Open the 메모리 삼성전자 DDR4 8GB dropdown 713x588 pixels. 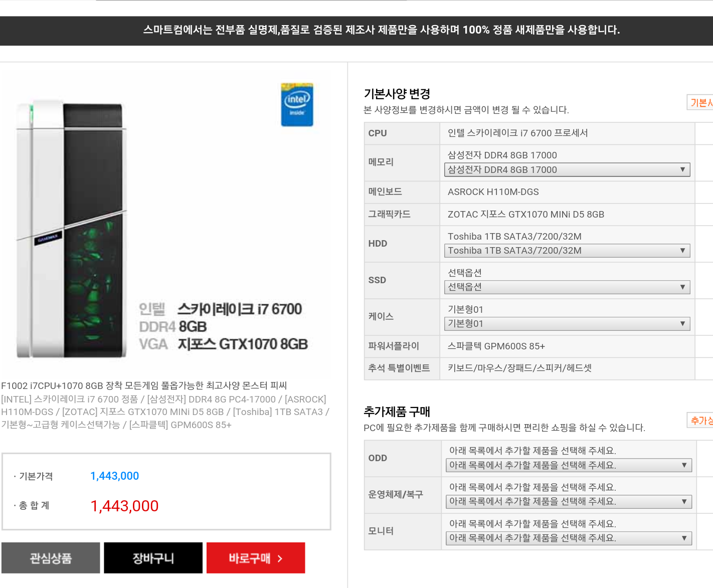pos(567,170)
